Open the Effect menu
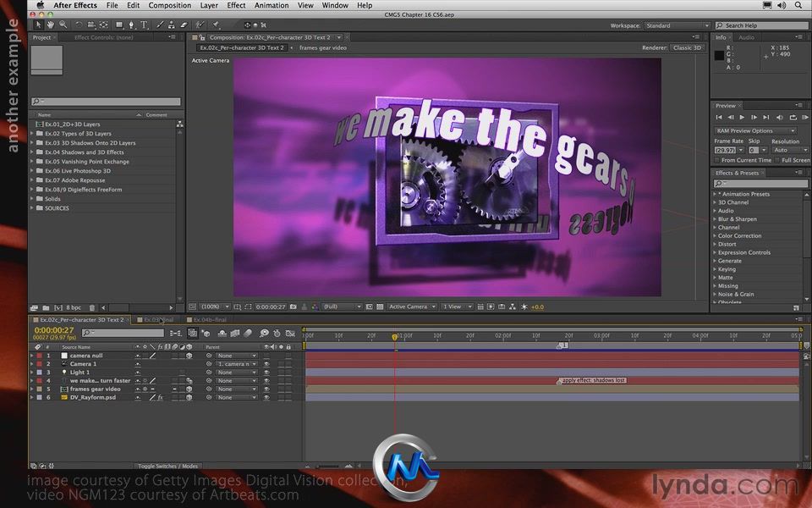This screenshot has height=508, width=812. tap(236, 5)
